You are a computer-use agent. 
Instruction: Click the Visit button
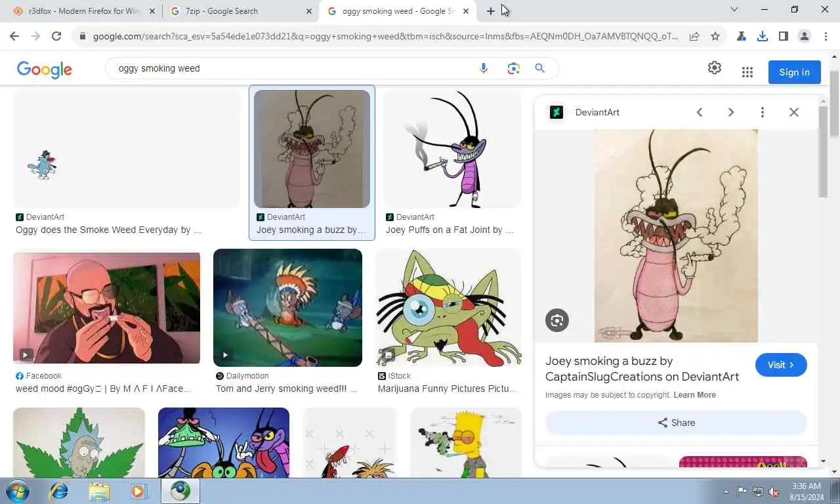click(x=781, y=365)
